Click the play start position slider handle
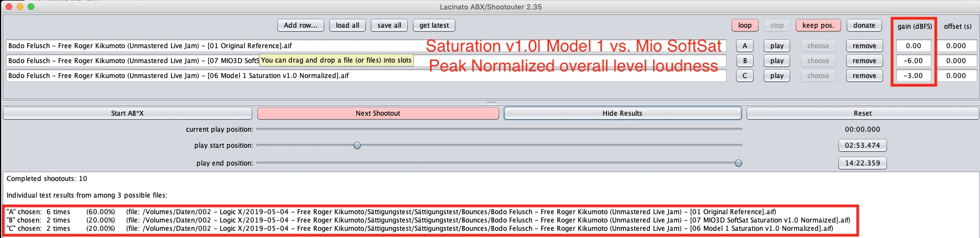This screenshot has width=980, height=238. coord(357,146)
